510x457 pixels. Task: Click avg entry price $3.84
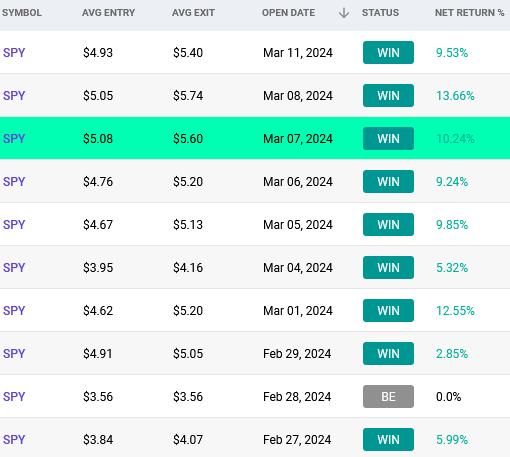coord(98,440)
